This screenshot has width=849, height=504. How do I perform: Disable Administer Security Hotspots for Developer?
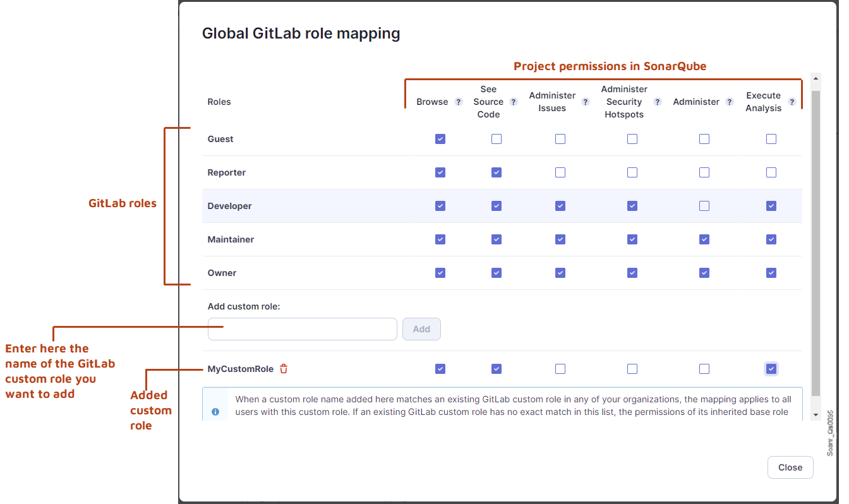pyautogui.click(x=632, y=206)
